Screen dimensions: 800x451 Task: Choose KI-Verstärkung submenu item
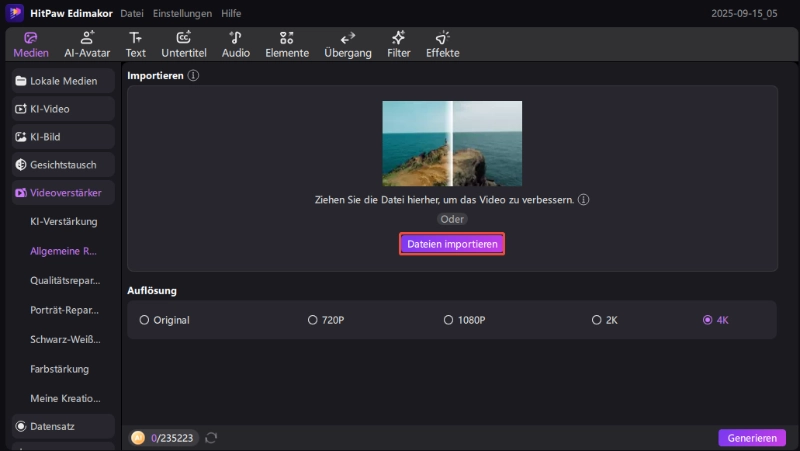coord(64,221)
